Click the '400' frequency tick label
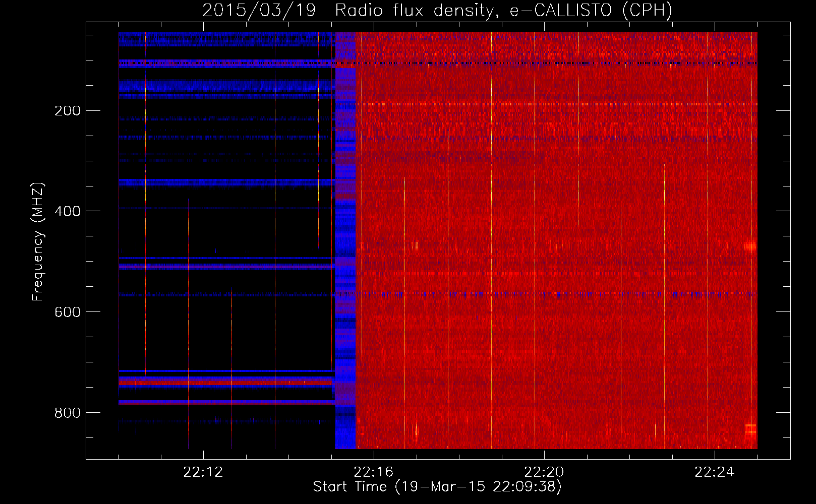Image resolution: width=816 pixels, height=504 pixels. tap(68, 212)
